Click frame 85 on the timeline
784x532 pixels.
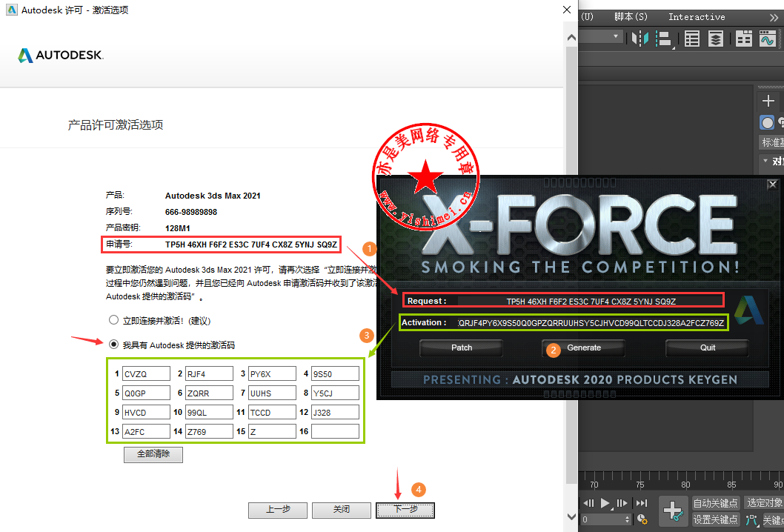[x=731, y=485]
